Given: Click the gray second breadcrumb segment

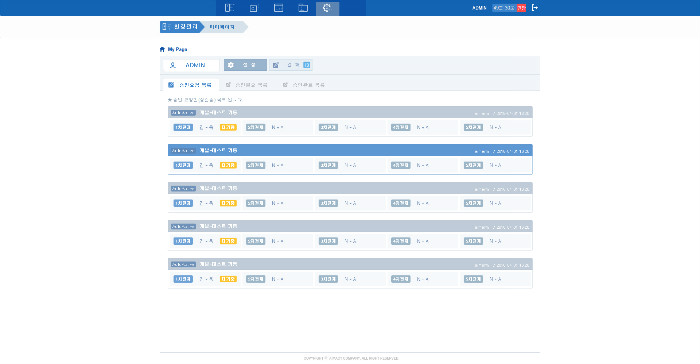Looking at the screenshot, I should coord(223,27).
